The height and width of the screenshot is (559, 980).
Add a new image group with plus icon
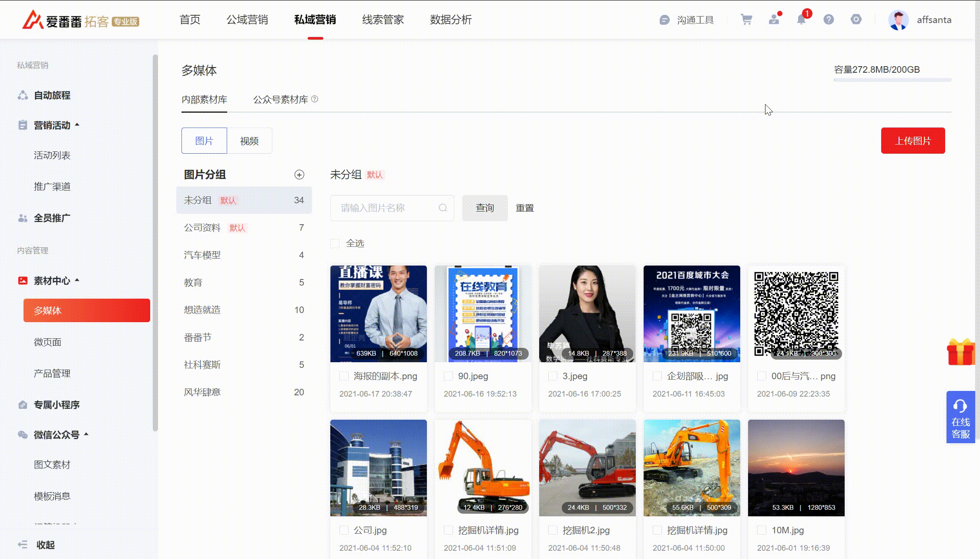[299, 175]
